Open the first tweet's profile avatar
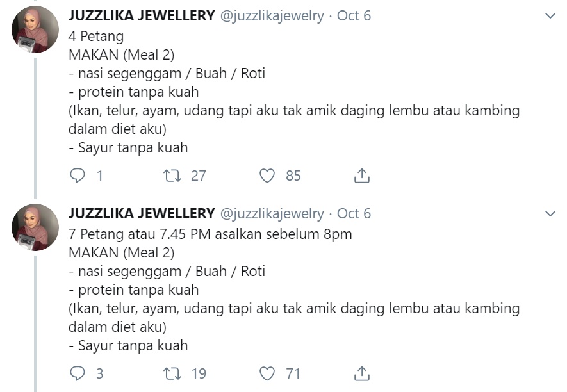Image resolution: width=567 pixels, height=392 pixels. coord(35,29)
